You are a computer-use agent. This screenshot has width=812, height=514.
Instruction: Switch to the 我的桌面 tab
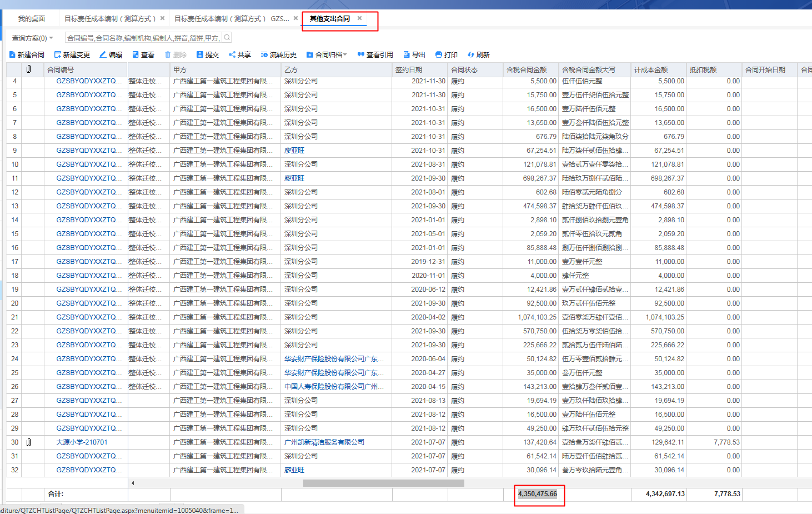coord(32,18)
